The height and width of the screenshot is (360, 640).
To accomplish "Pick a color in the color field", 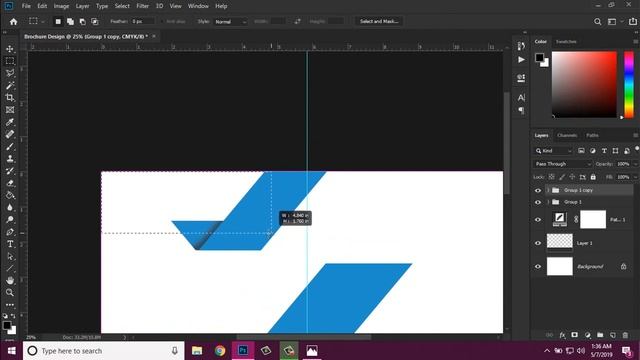I will coord(584,84).
